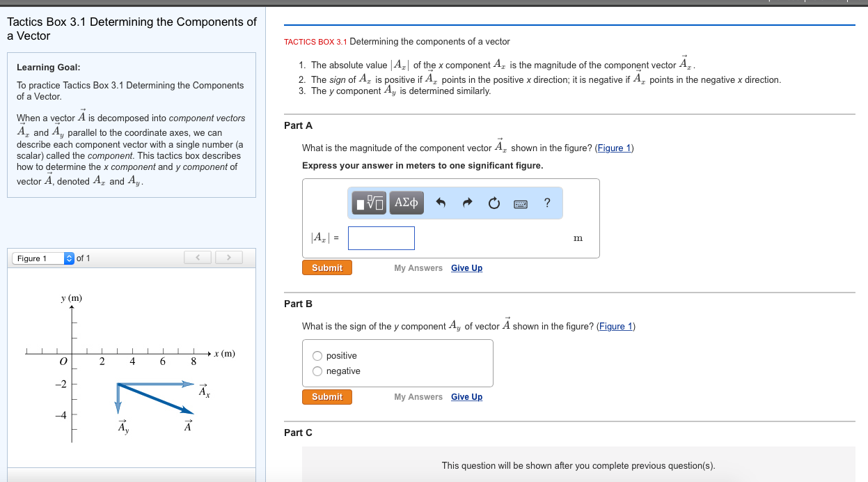Select the positive radio button in Part B

(317, 355)
